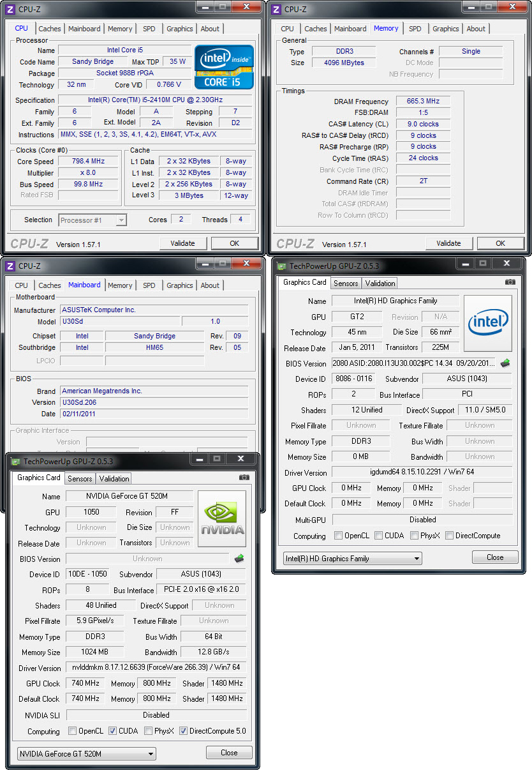Open About tab in the CPU window
The image size is (532, 770).
click(210, 29)
